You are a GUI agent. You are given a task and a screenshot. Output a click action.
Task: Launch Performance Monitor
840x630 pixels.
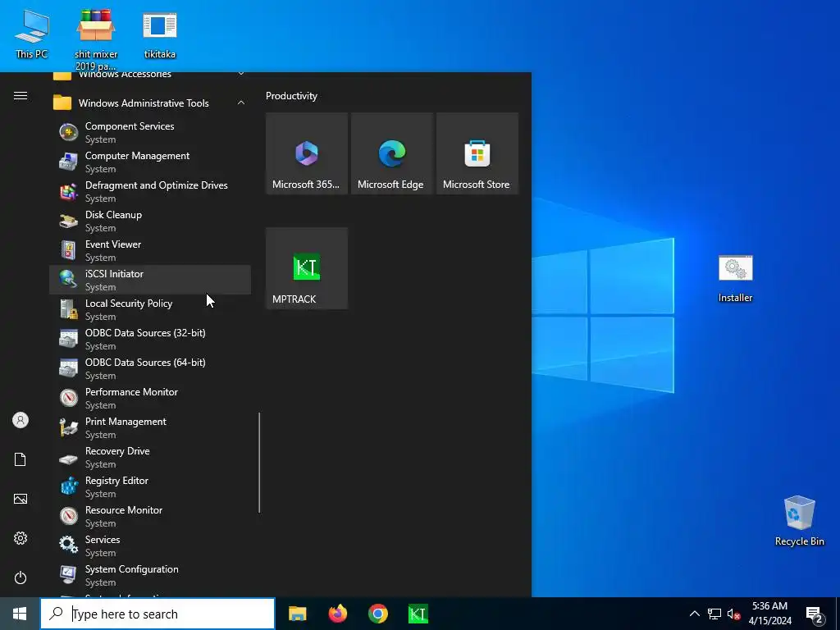click(150, 398)
